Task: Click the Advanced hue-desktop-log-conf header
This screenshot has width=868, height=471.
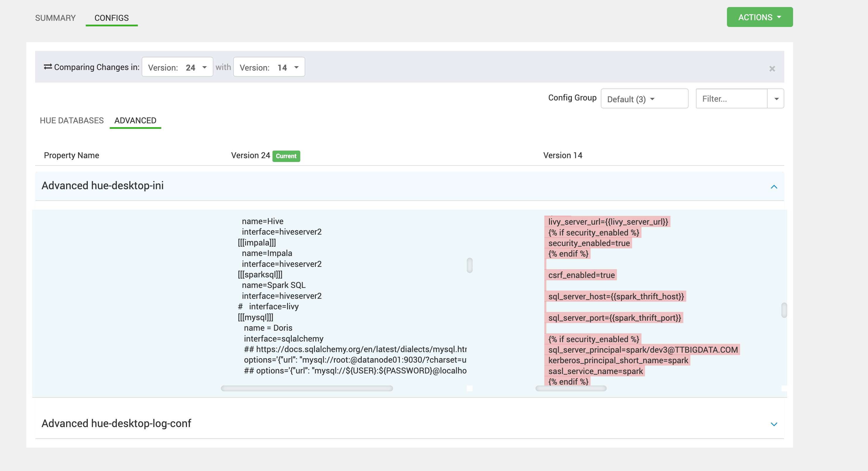Action: 116,424
